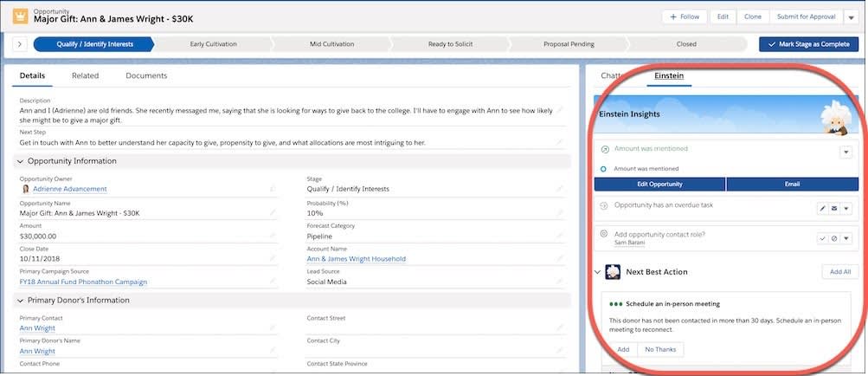Click the trend arrow icon on Amount was mentioned
The image size is (868, 376).
coord(605,149)
